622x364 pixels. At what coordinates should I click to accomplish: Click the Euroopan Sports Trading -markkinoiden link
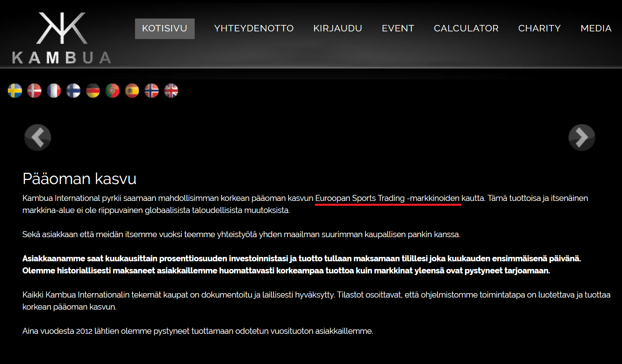point(387,198)
